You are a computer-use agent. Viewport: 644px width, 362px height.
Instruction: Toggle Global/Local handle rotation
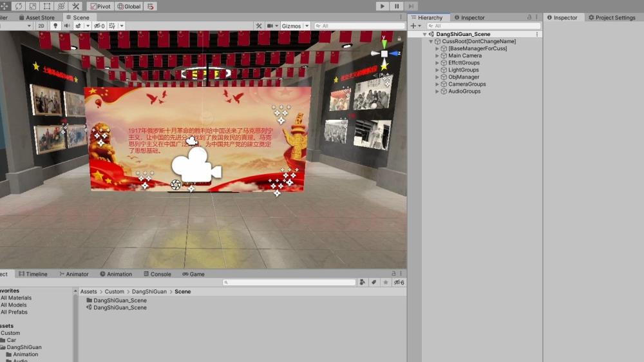pos(128,6)
